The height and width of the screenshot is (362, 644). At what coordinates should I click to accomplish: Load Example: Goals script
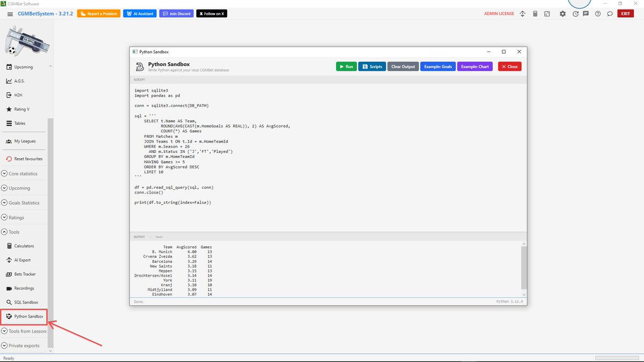click(438, 67)
